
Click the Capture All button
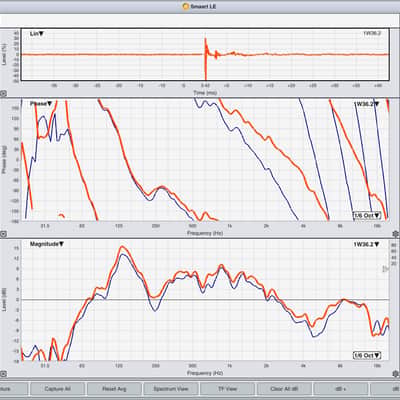point(57,389)
